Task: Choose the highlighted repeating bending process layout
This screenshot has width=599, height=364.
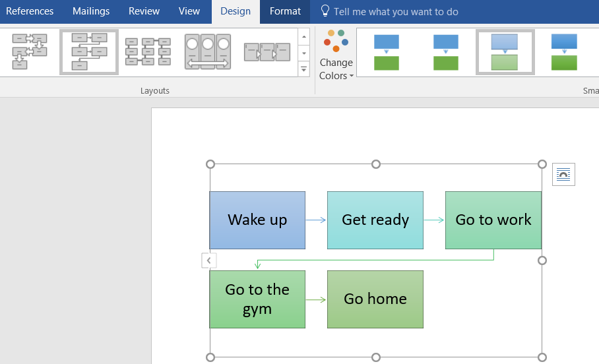Action: pos(89,52)
